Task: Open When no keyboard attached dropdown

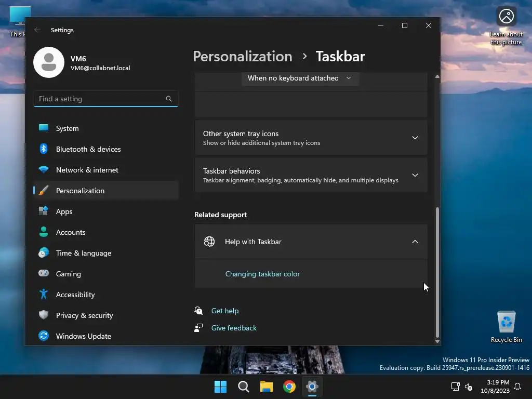Action: coord(300,78)
